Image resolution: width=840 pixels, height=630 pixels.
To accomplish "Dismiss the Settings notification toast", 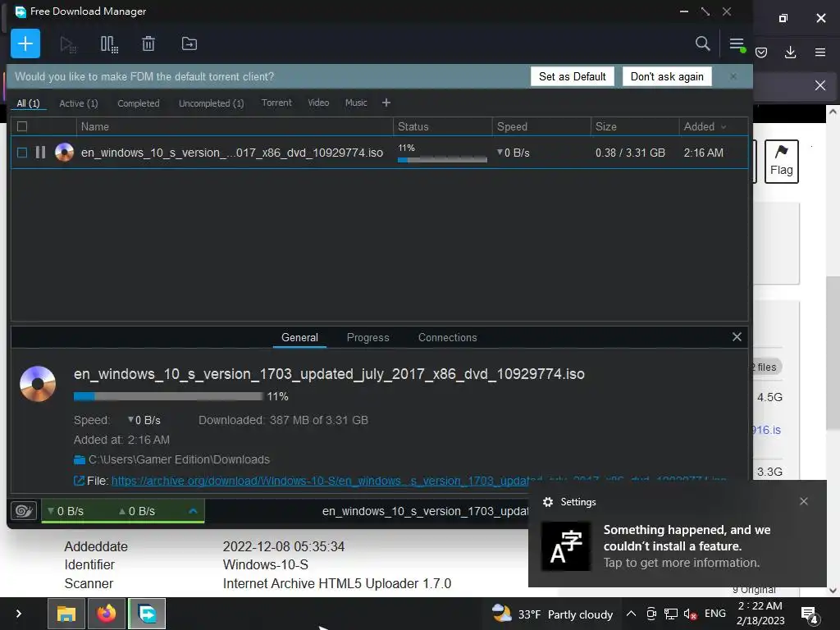I will click(804, 501).
